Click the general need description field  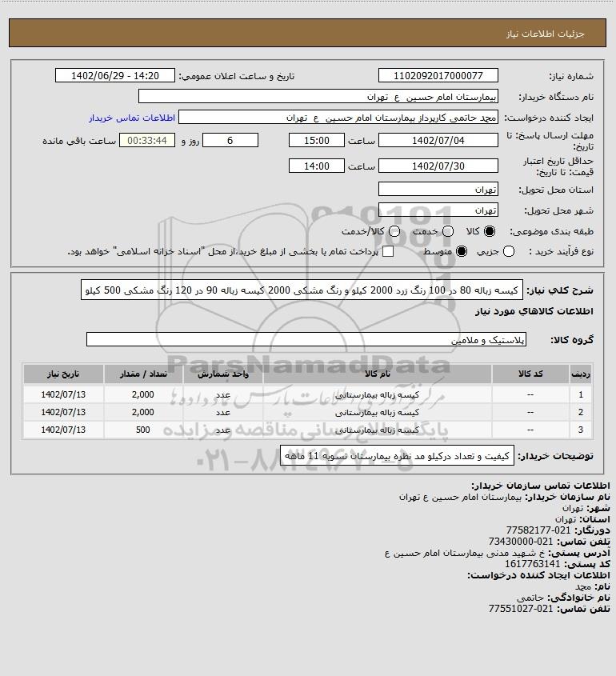(302, 290)
